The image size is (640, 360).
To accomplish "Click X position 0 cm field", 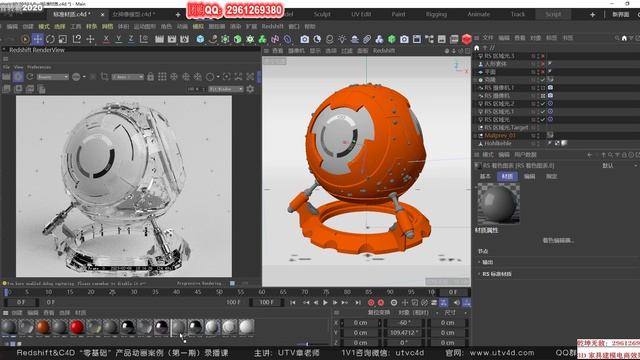I will click(x=360, y=322).
